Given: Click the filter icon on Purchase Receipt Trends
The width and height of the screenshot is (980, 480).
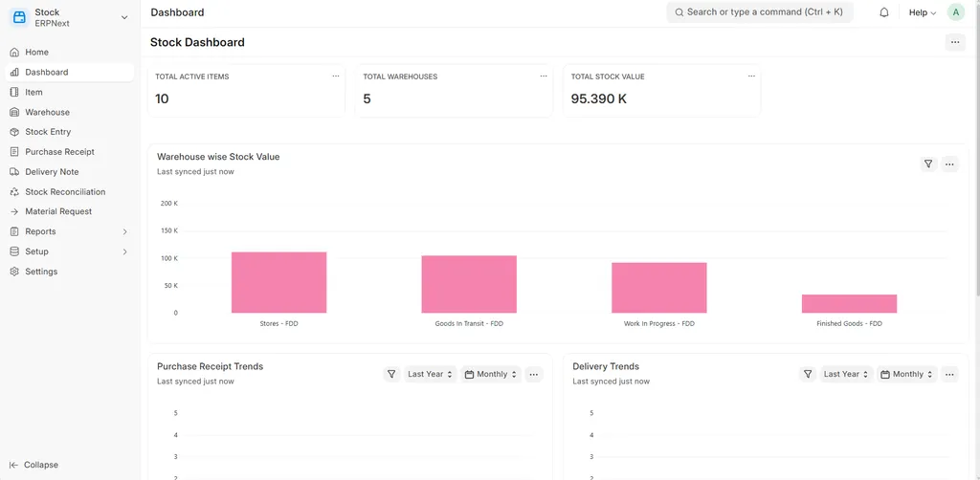Looking at the screenshot, I should (x=390, y=375).
